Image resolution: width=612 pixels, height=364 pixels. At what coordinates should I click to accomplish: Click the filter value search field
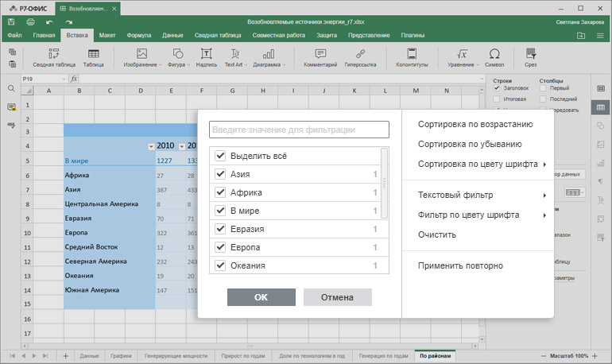click(x=299, y=130)
